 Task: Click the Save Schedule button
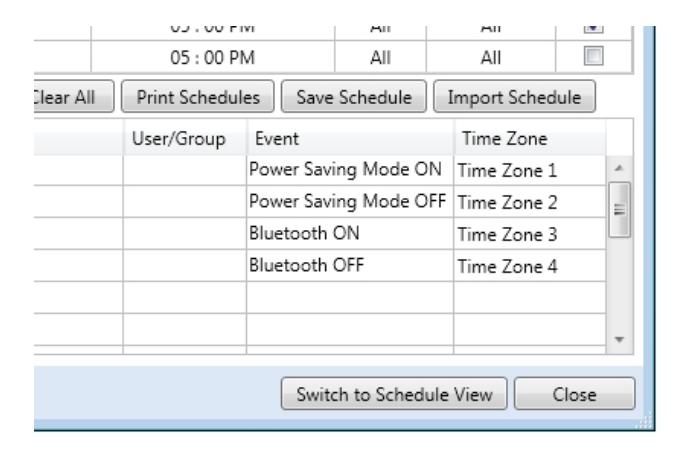coord(354,96)
